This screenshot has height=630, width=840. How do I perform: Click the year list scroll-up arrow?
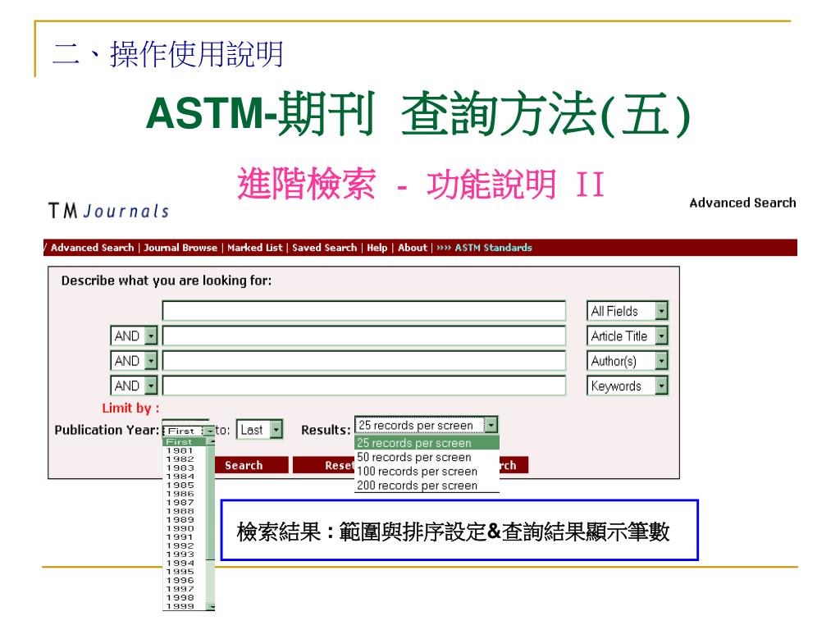pyautogui.click(x=211, y=441)
